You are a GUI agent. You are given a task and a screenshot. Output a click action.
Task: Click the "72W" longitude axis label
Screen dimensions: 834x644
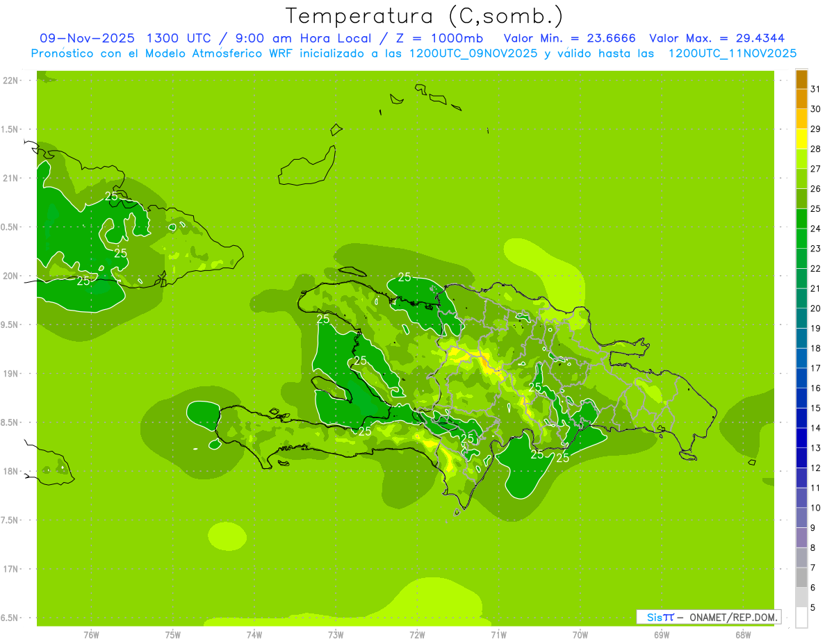pos(418,635)
